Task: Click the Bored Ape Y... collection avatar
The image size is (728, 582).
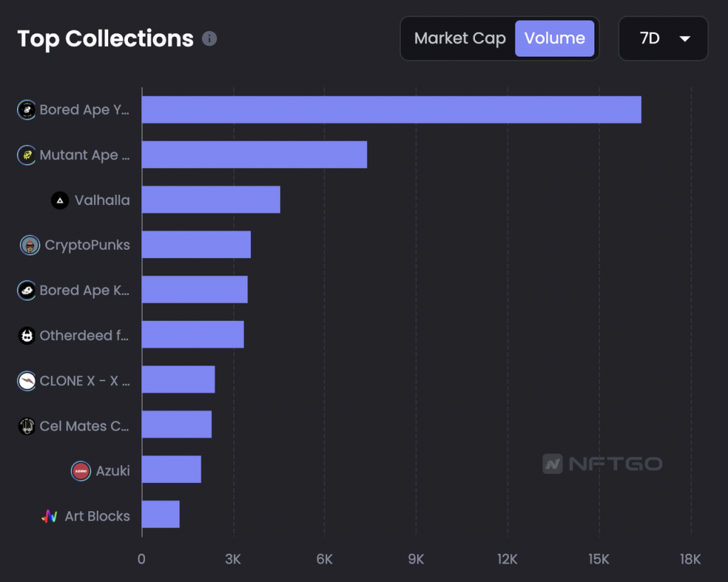Action: coord(26,110)
